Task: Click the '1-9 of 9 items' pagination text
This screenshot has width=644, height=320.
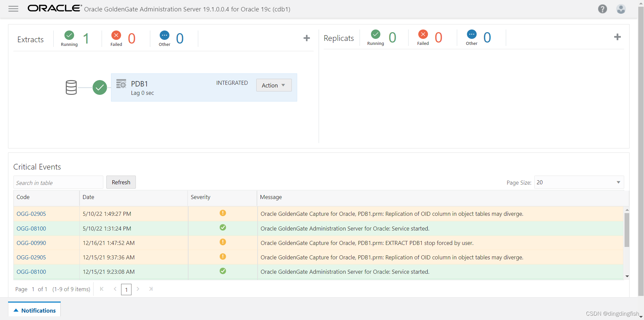Action: click(71, 289)
